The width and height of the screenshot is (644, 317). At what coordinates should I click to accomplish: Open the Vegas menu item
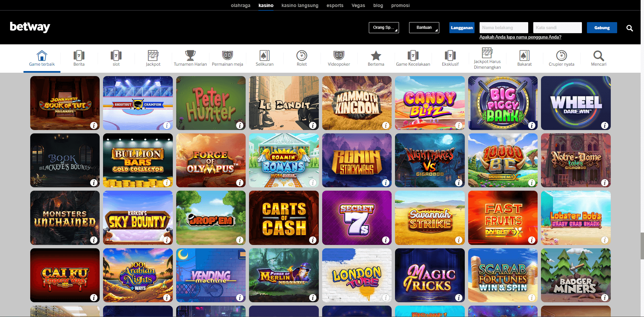click(358, 5)
